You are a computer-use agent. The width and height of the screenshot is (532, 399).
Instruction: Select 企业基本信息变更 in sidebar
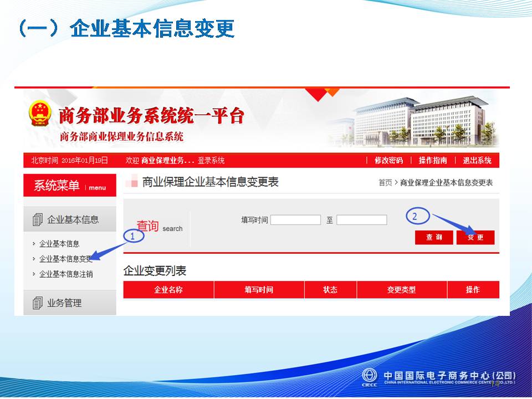click(65, 259)
